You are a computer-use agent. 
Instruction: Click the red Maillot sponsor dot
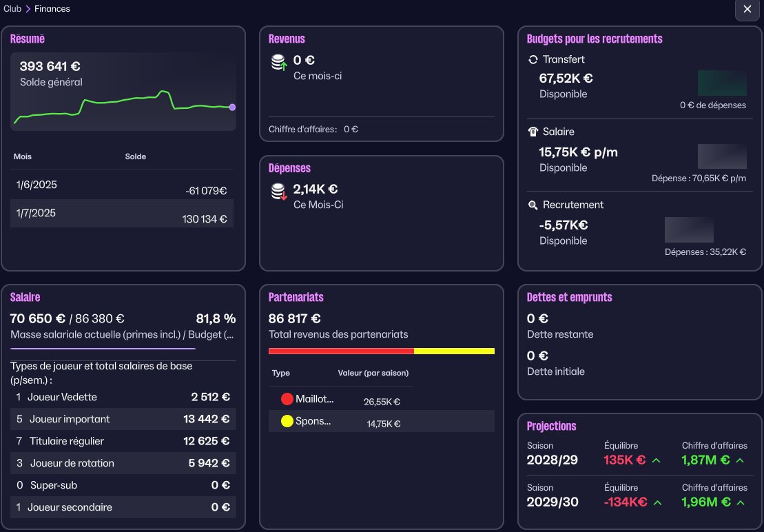(x=287, y=399)
